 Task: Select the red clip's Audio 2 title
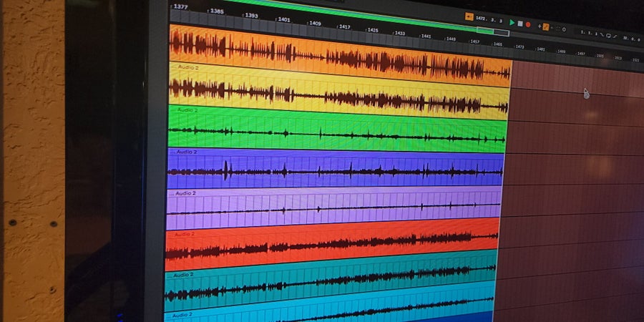(185, 234)
